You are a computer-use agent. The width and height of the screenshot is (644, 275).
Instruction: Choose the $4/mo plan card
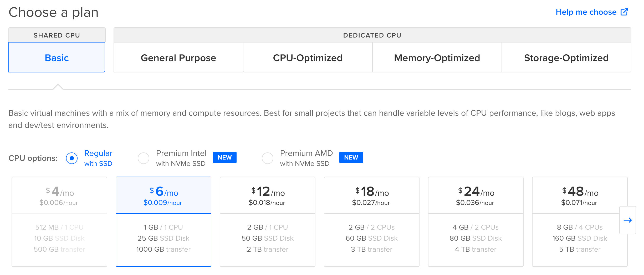point(59,222)
